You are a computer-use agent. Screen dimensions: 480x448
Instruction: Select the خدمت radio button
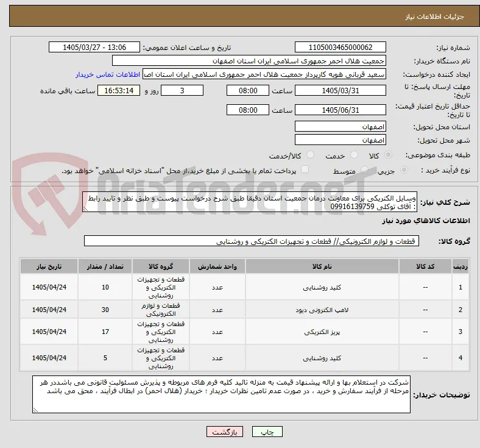tap(354, 155)
